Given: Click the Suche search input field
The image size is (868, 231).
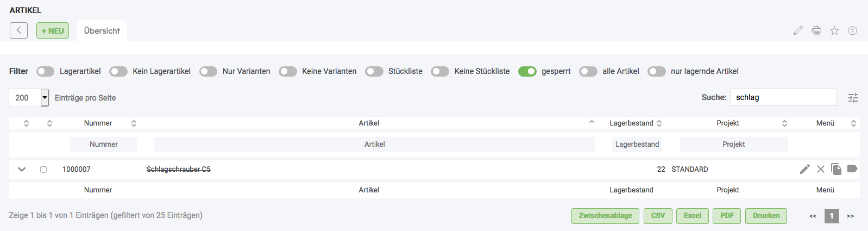Looking at the screenshot, I should pyautogui.click(x=783, y=97).
